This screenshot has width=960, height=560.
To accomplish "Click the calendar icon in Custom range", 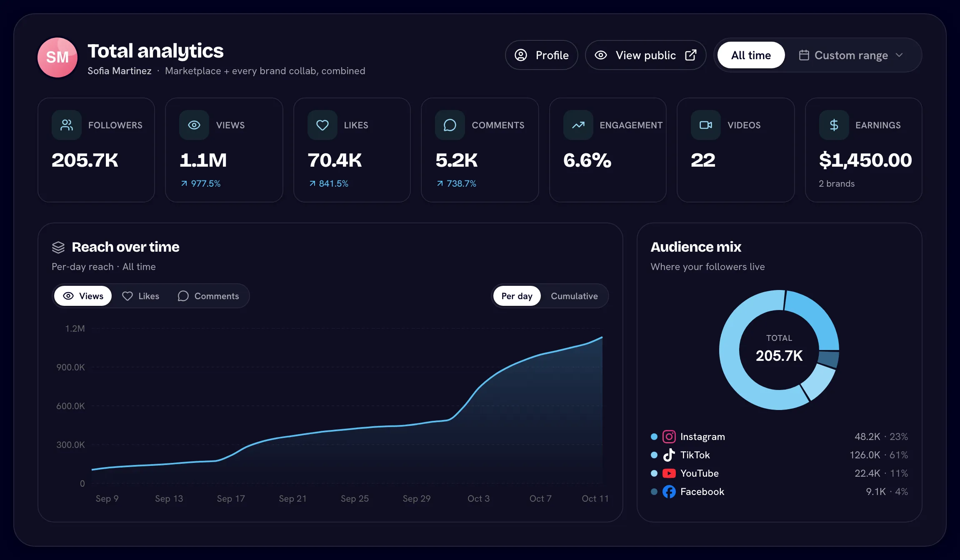I will (x=804, y=55).
